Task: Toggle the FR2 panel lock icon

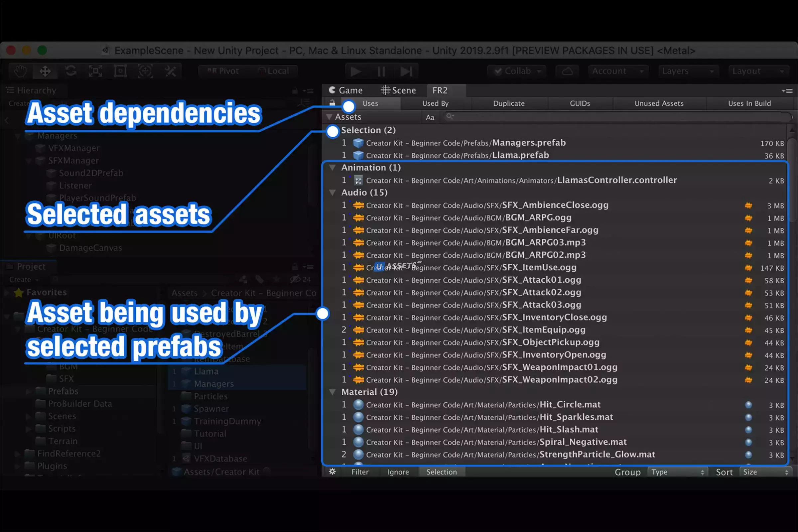Action: point(332,103)
